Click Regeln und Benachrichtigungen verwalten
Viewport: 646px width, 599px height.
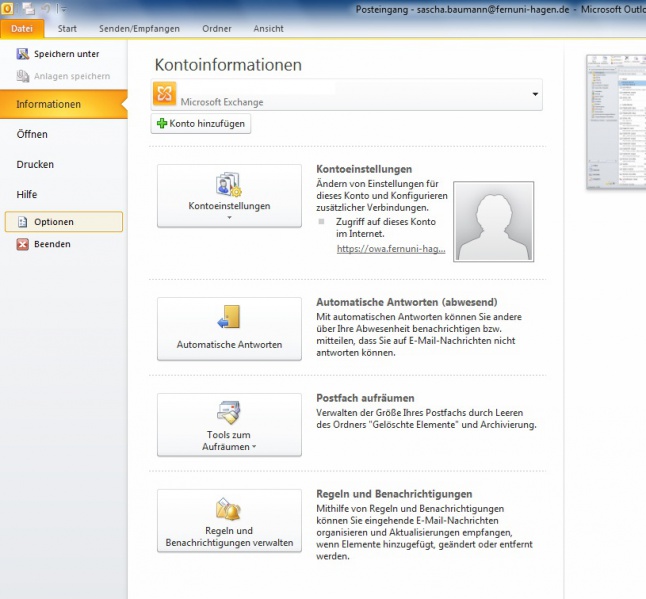tap(229, 521)
